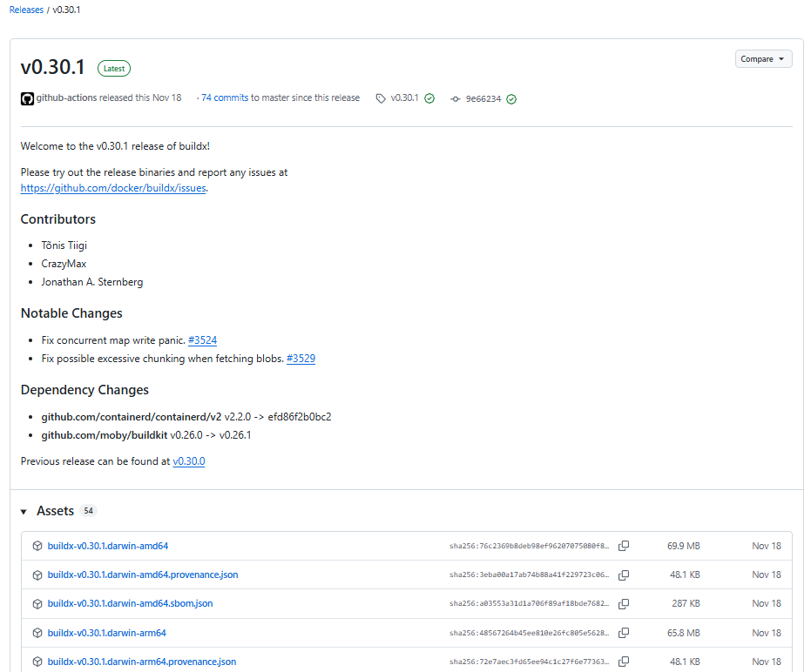Screen dimensions: 811x672
Task: Download buildx-v0.30.1.darwin-arm64.provenance.json
Action: click(142, 662)
